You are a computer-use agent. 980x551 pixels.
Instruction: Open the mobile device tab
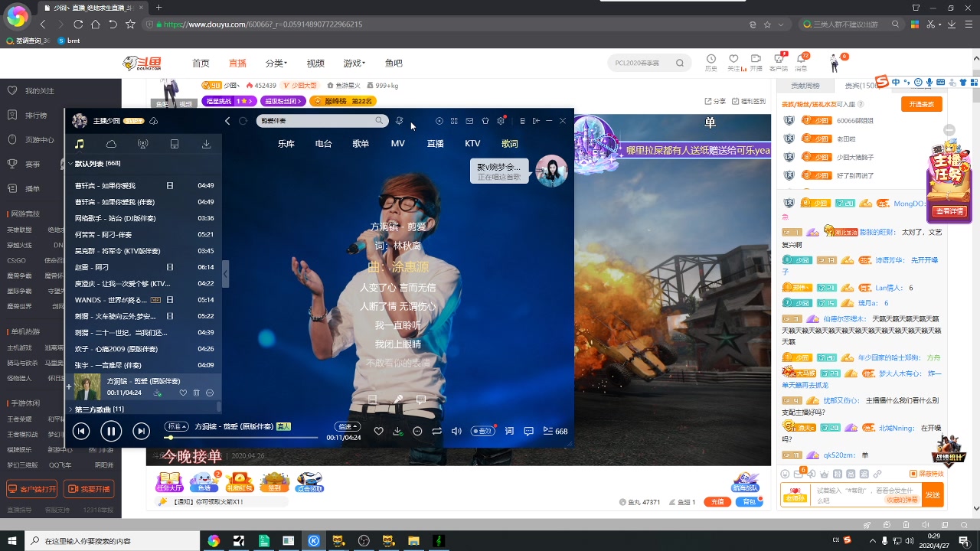pos(175,144)
